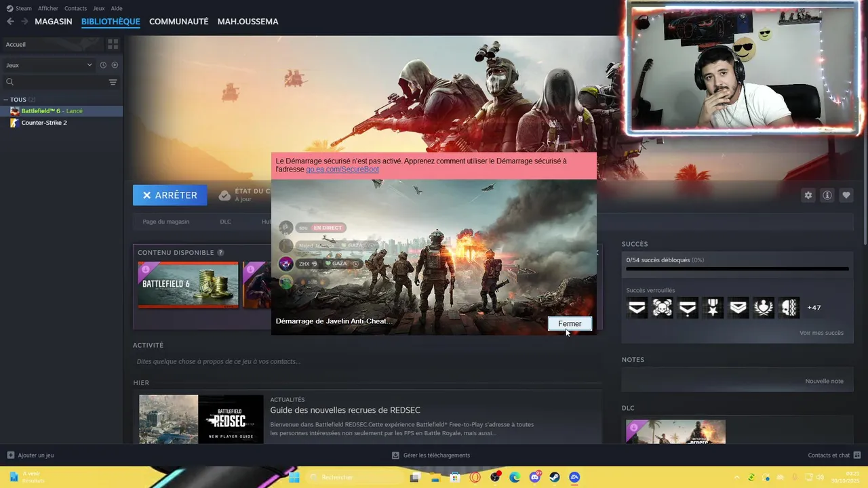The width and height of the screenshot is (868, 488).
Task: Click Voir mes succès link
Action: [x=821, y=333]
